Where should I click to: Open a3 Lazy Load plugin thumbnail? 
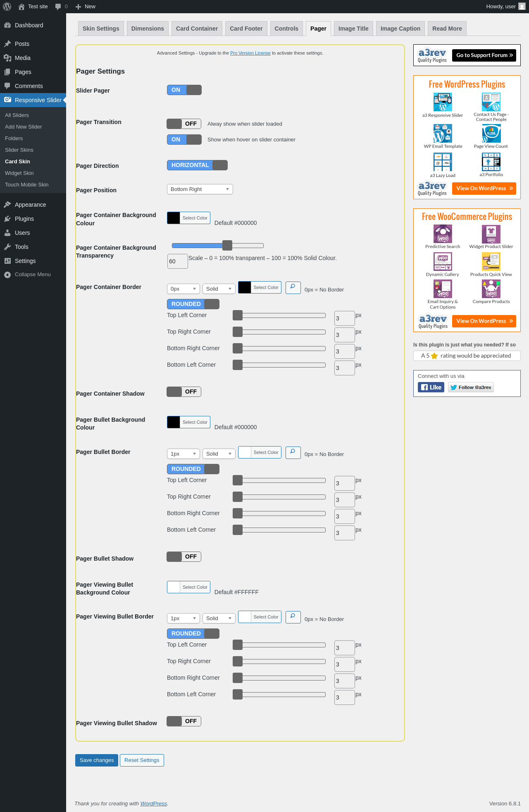coord(443,162)
